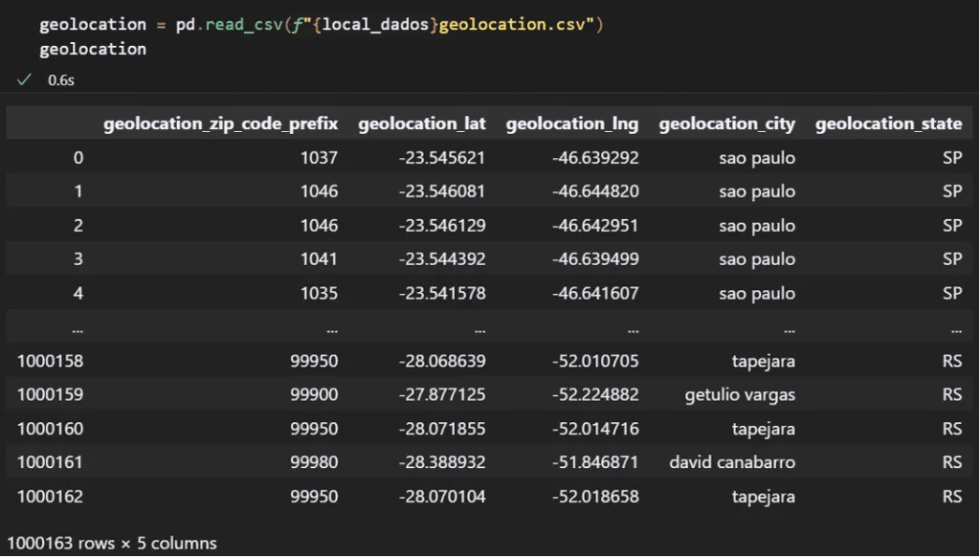
Task: Click longitude value -52.224882
Action: click(595, 394)
